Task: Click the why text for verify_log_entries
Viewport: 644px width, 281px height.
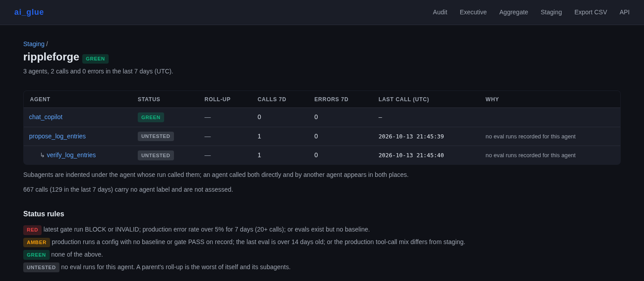Action: tap(530, 155)
